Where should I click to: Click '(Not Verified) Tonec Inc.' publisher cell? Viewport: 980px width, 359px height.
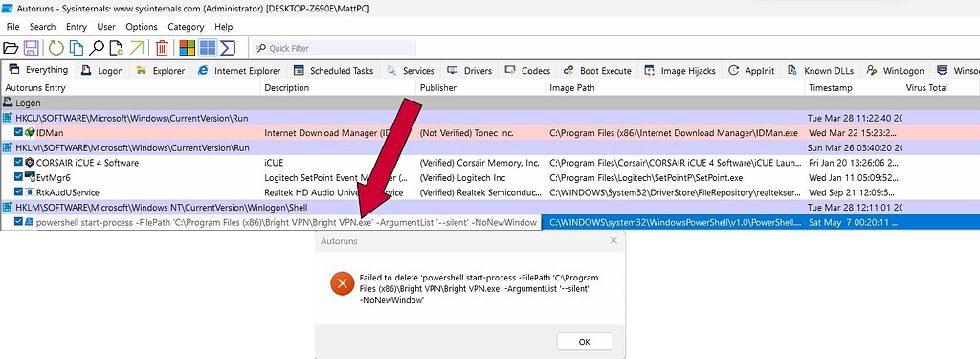coord(466,133)
